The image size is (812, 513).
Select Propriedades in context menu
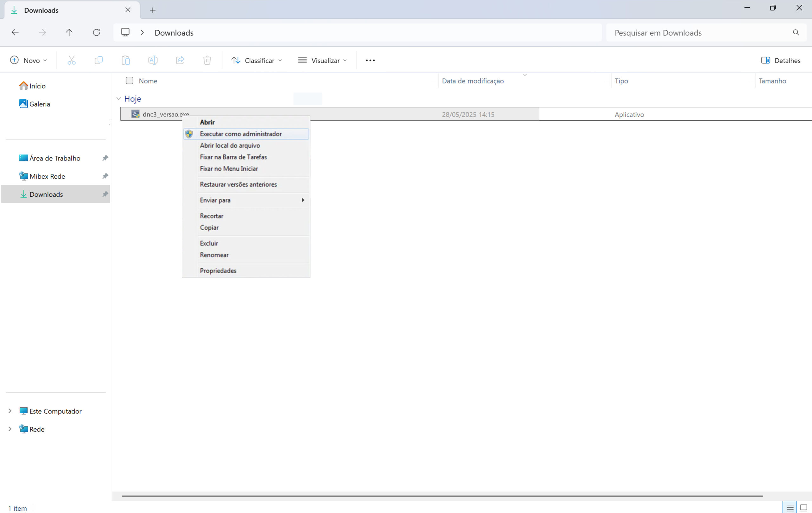point(218,271)
